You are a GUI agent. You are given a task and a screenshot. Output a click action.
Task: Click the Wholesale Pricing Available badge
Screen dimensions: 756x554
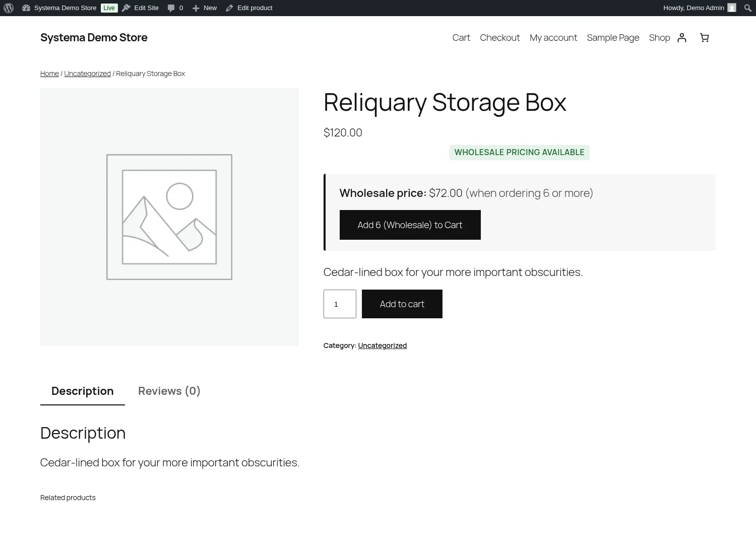point(519,153)
